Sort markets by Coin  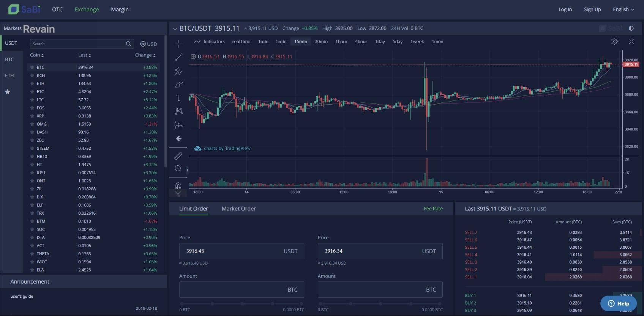click(37, 55)
